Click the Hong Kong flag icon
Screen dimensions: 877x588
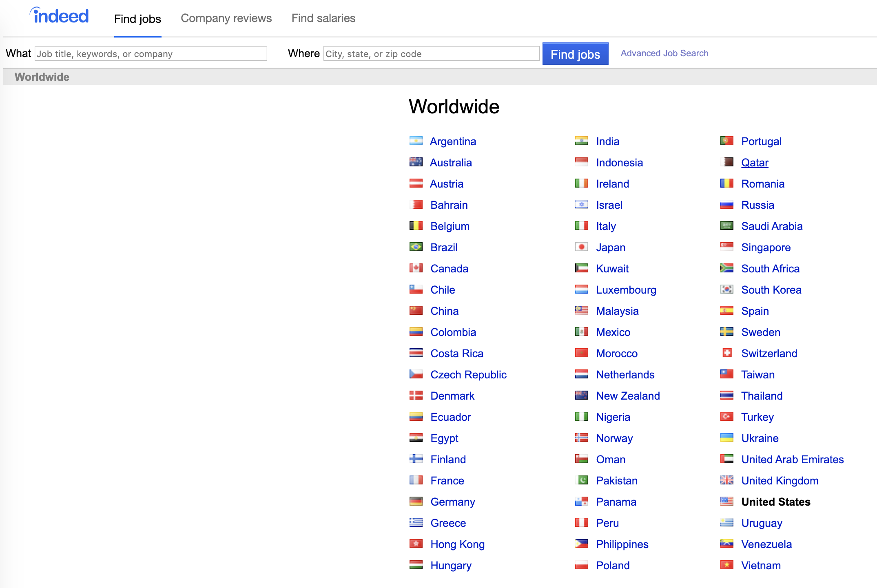pos(416,544)
